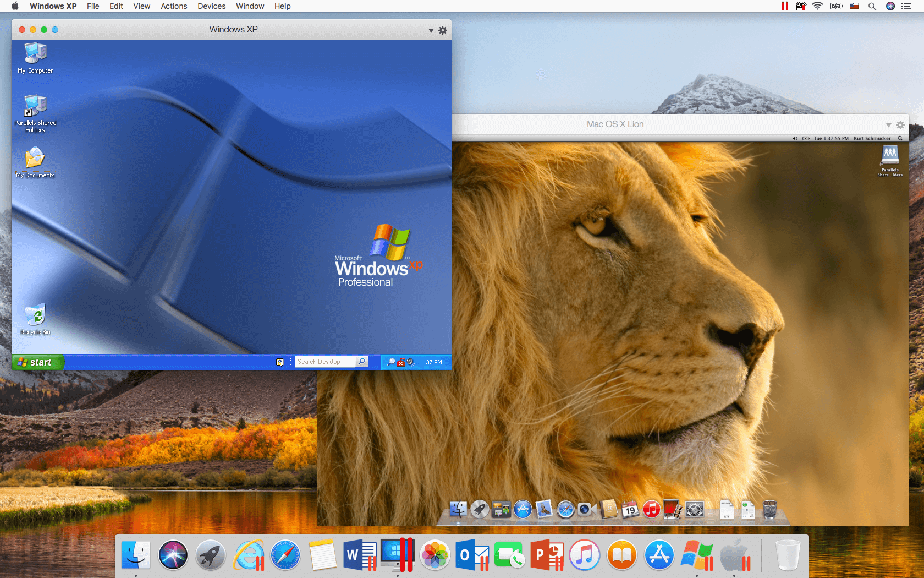The image size is (924, 578).
Task: Open the Mac OS X Lion window gear settings
Action: coord(900,125)
